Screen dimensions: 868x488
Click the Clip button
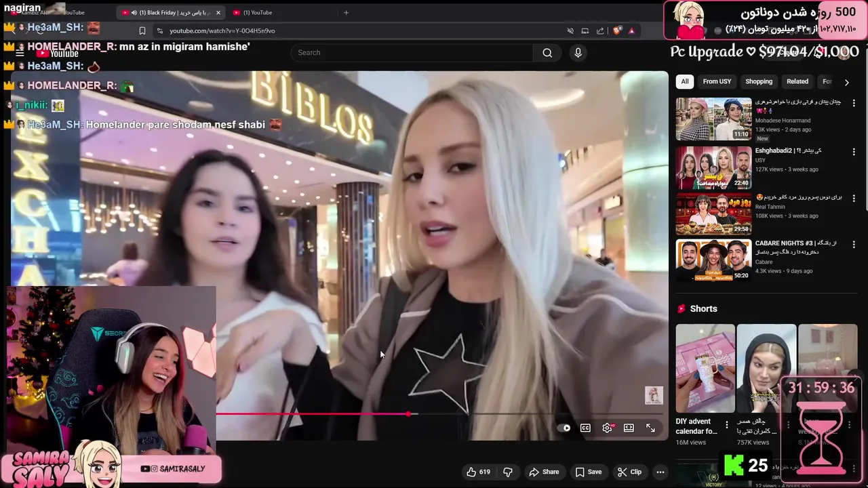point(629,472)
